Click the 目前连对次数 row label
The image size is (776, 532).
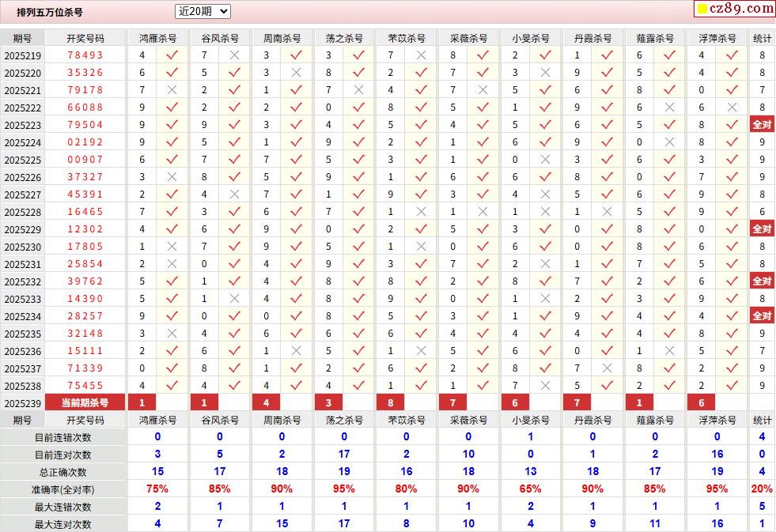click(x=62, y=455)
